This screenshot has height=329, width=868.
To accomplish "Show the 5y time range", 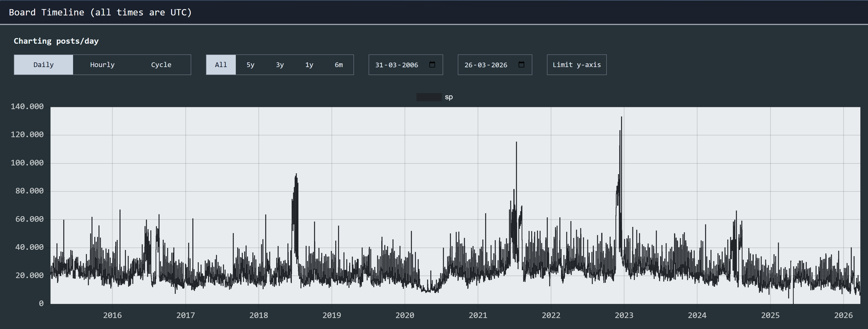I will tap(250, 65).
